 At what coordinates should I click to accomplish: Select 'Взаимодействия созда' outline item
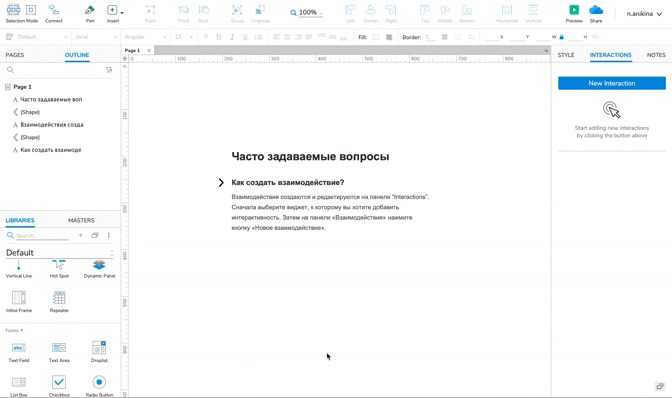(52, 125)
